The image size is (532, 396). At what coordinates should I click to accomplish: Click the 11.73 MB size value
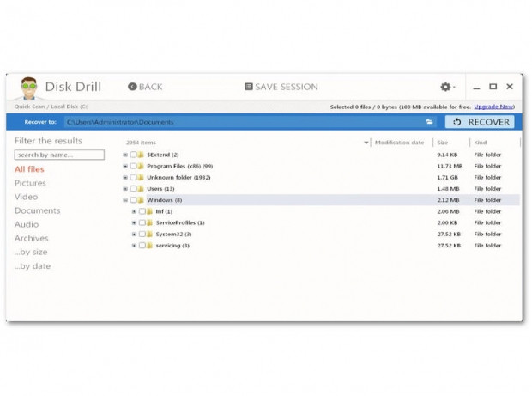(x=450, y=166)
